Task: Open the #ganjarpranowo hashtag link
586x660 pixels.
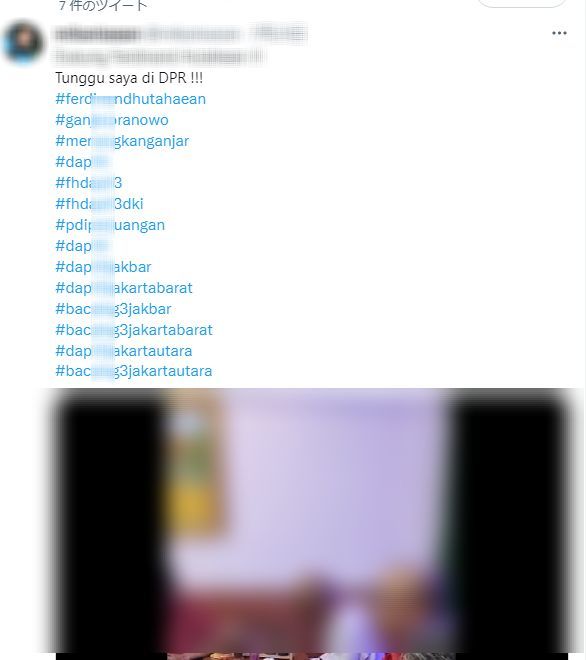Action: (x=112, y=120)
